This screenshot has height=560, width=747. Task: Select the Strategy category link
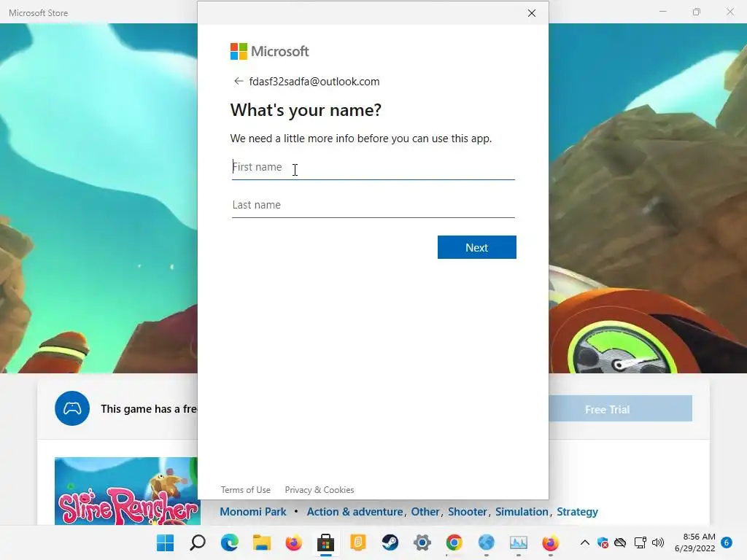[577, 512]
